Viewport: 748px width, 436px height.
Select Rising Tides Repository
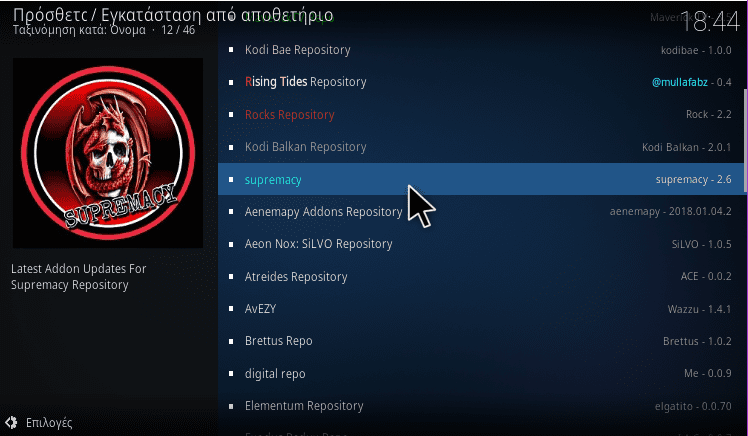(481, 82)
